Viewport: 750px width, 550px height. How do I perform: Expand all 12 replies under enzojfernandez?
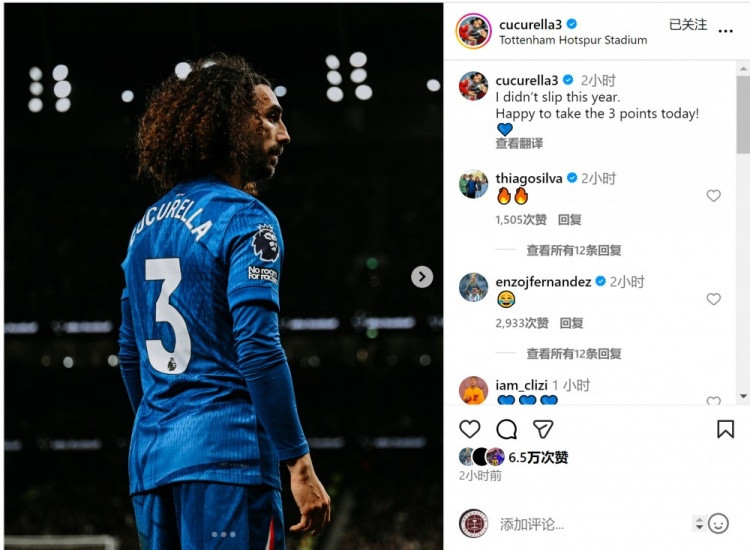click(x=574, y=353)
